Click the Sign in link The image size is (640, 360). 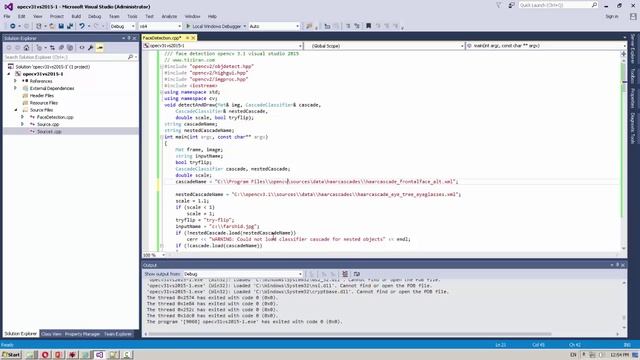point(611,16)
